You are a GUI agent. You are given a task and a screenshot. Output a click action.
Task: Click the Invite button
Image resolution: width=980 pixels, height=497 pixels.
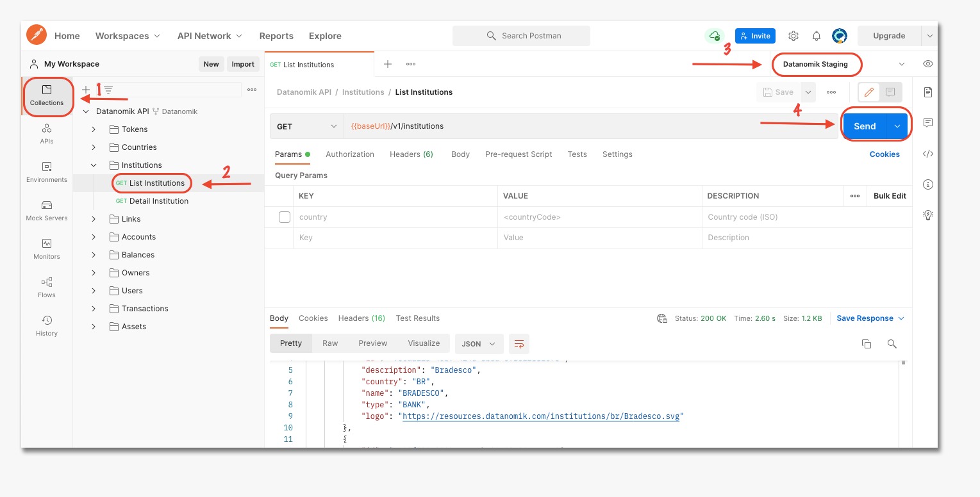pyautogui.click(x=755, y=36)
